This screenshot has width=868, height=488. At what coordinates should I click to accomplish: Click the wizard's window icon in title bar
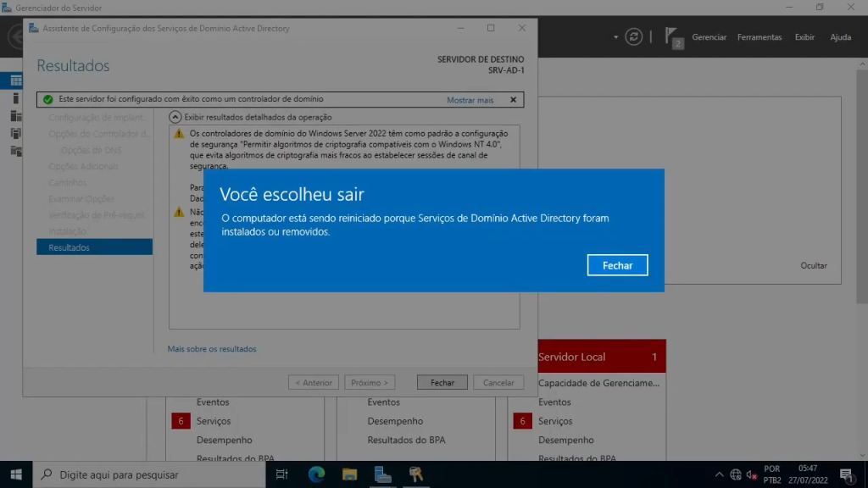click(33, 28)
